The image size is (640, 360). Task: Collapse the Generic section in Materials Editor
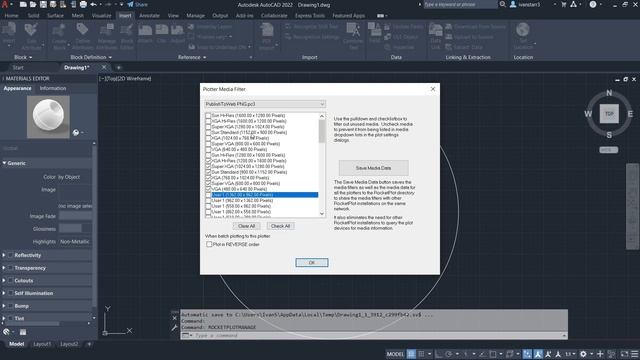click(4, 163)
